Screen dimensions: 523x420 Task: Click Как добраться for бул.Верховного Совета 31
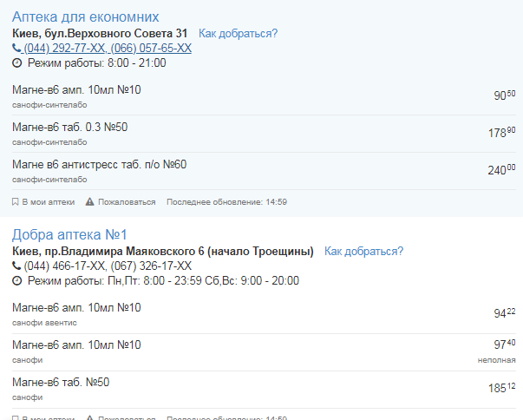tap(238, 34)
